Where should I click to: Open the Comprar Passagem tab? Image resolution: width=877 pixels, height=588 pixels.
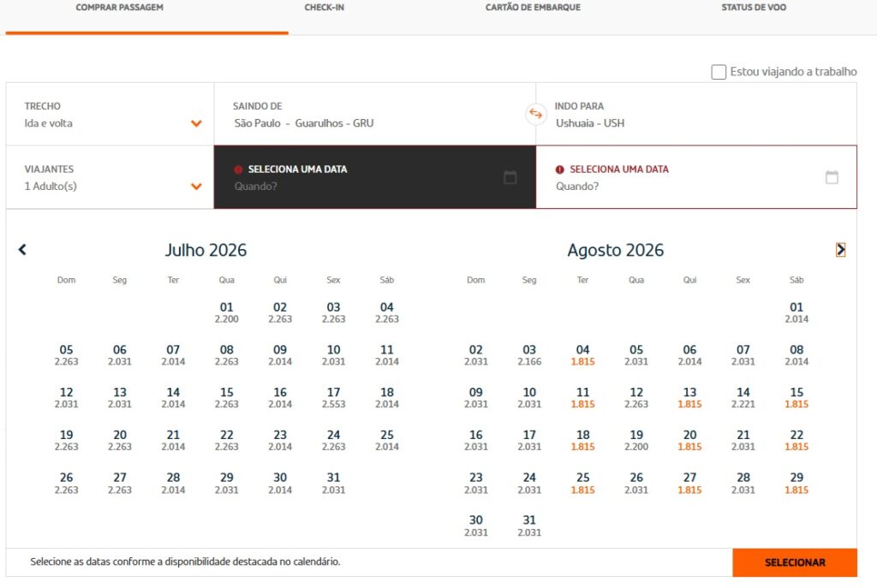click(119, 8)
